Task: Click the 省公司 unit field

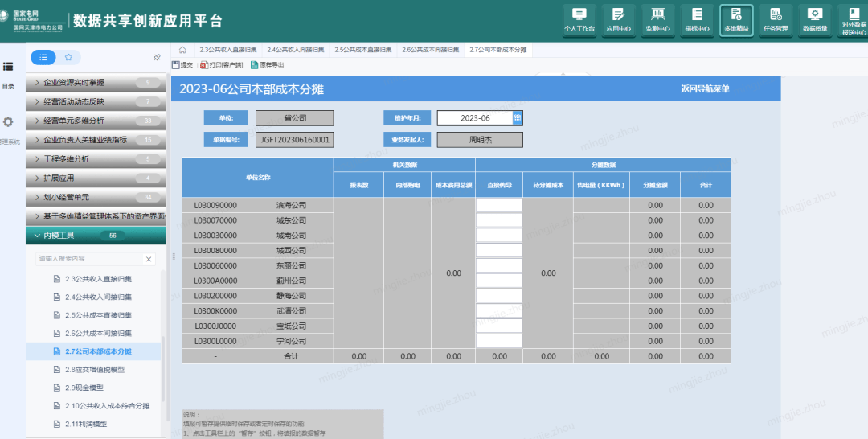Action: click(294, 118)
